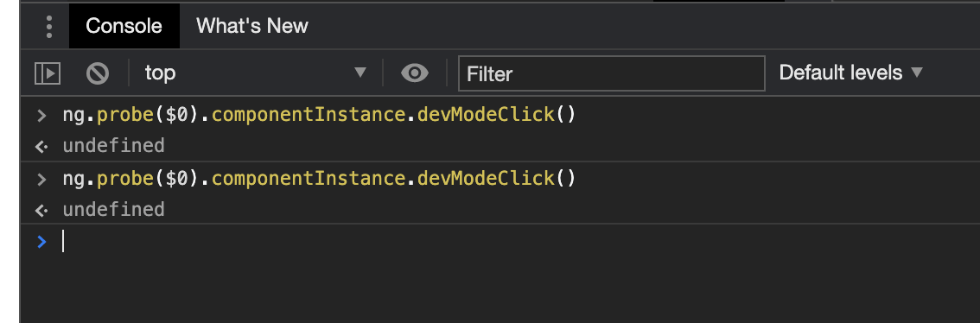Clear the console with the ban icon
This screenshot has width=980, height=323.
(98, 73)
